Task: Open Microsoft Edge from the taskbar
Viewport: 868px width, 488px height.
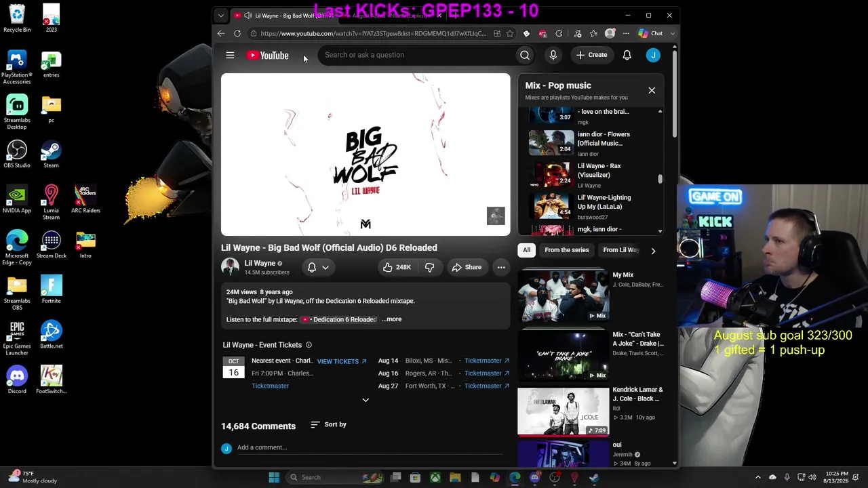Action: coord(515,478)
